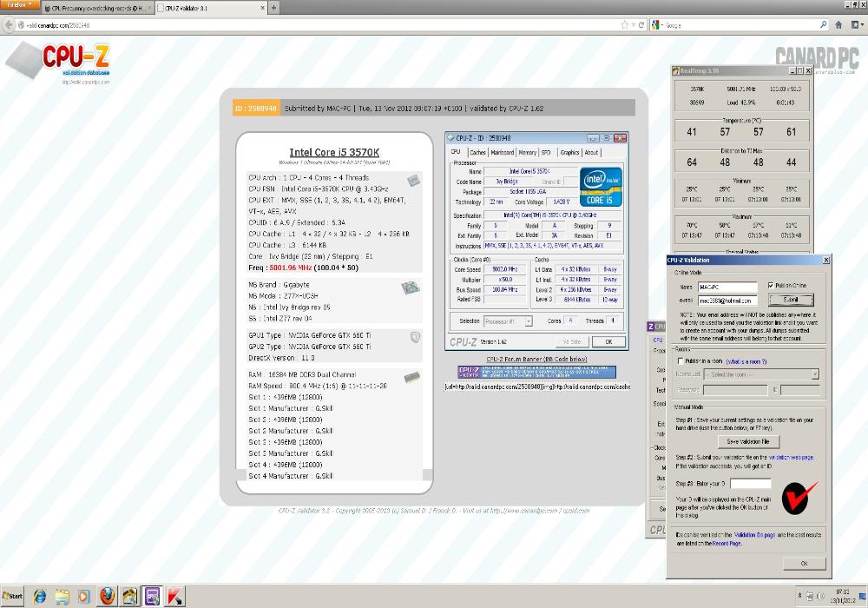Open the Processor #1 selection dropdown

click(508, 321)
